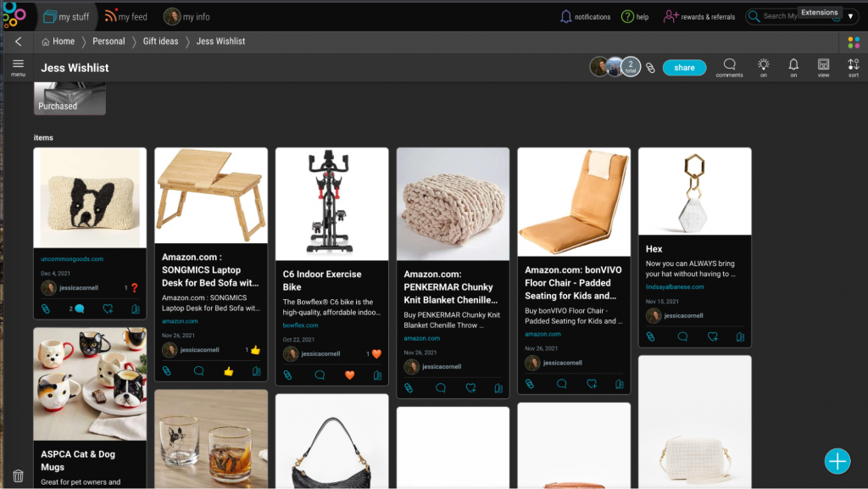Switch to the my stuff tab
Viewport: 868px width, 489px height.
[66, 17]
